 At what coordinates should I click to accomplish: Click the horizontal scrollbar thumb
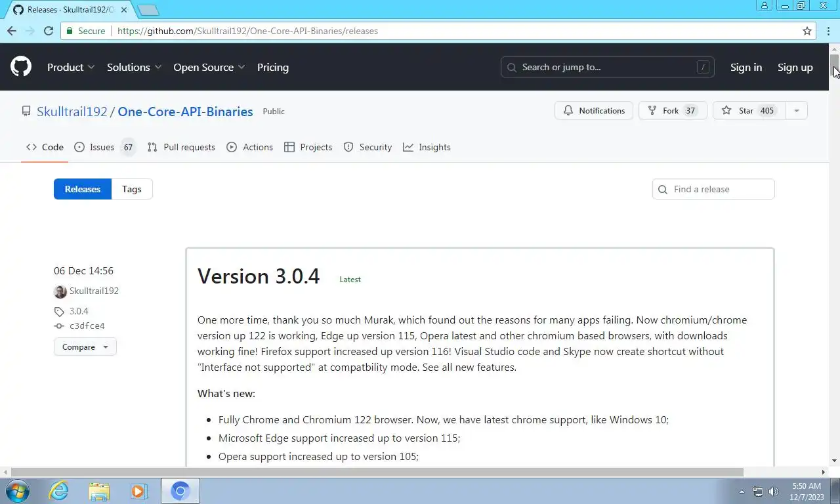pyautogui.click(x=377, y=472)
